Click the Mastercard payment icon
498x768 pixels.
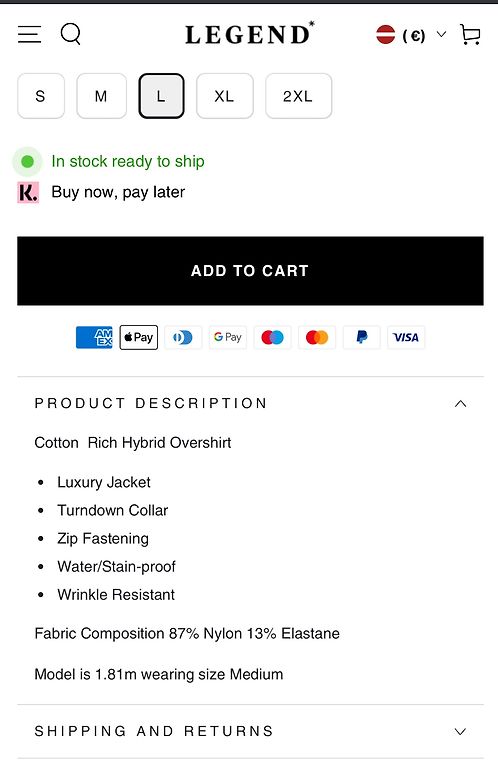317,337
